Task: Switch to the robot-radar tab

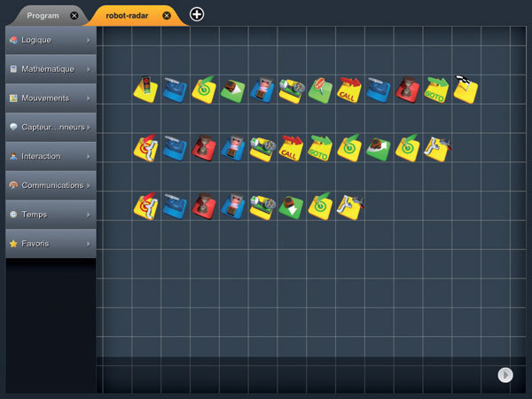Action: 127,16
